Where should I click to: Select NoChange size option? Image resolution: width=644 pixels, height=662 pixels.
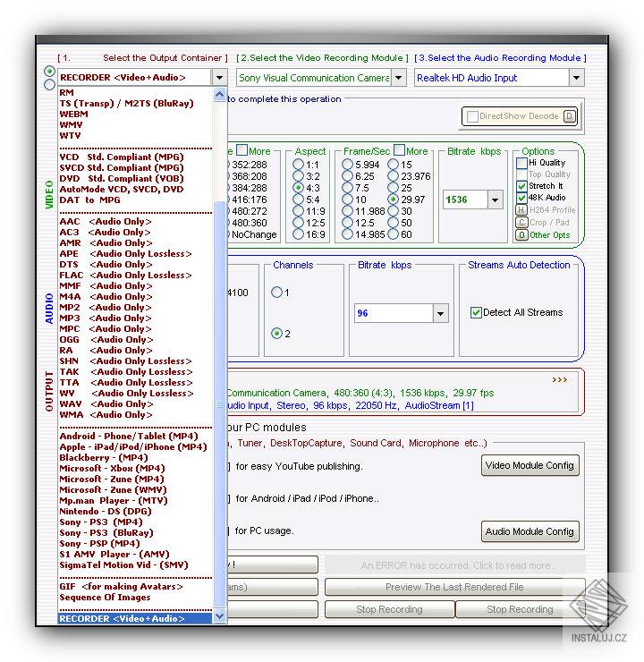click(x=253, y=234)
